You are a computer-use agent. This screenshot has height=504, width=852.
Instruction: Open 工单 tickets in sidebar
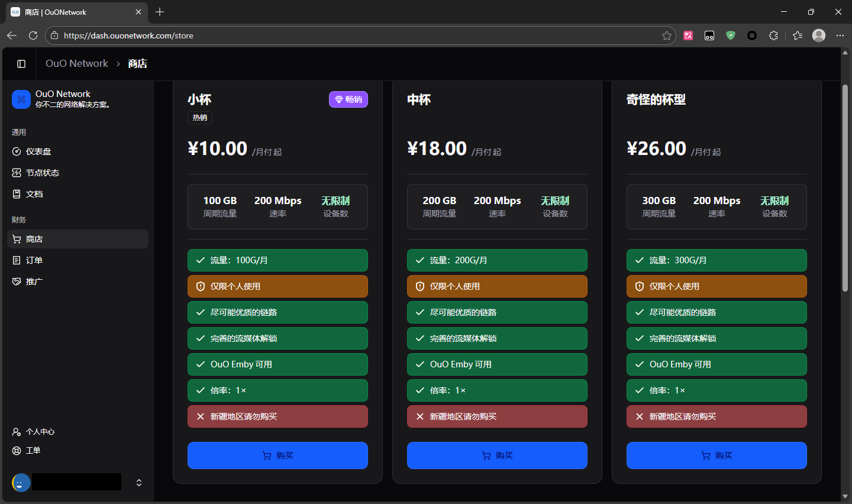33,451
